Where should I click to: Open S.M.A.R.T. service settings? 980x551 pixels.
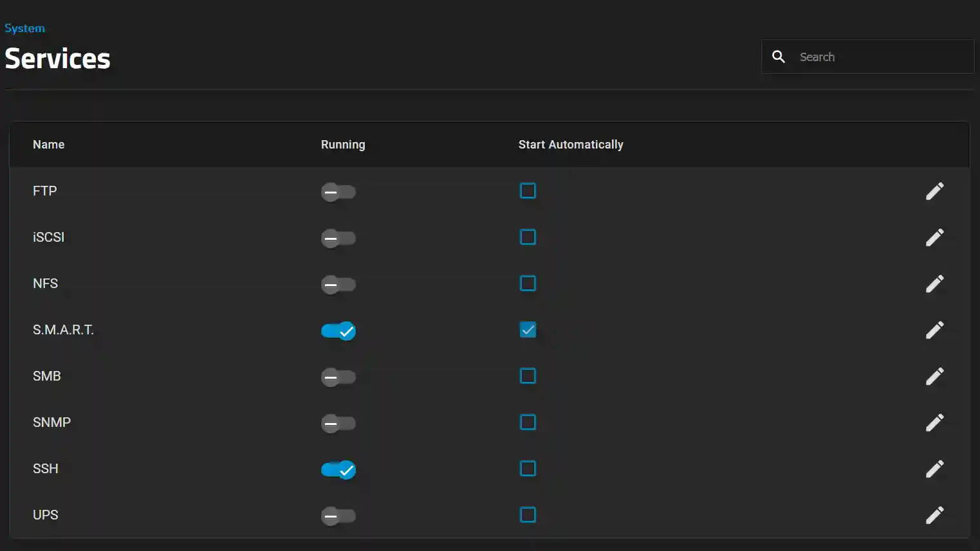(935, 330)
